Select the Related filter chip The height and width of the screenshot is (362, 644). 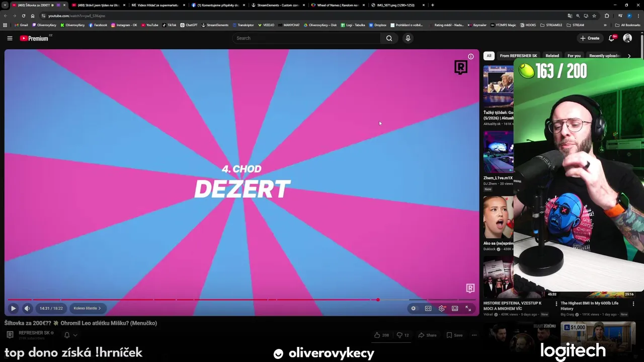(x=552, y=56)
